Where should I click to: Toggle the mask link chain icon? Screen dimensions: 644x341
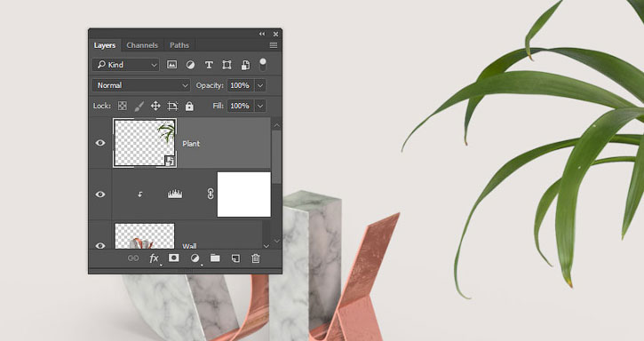point(211,194)
